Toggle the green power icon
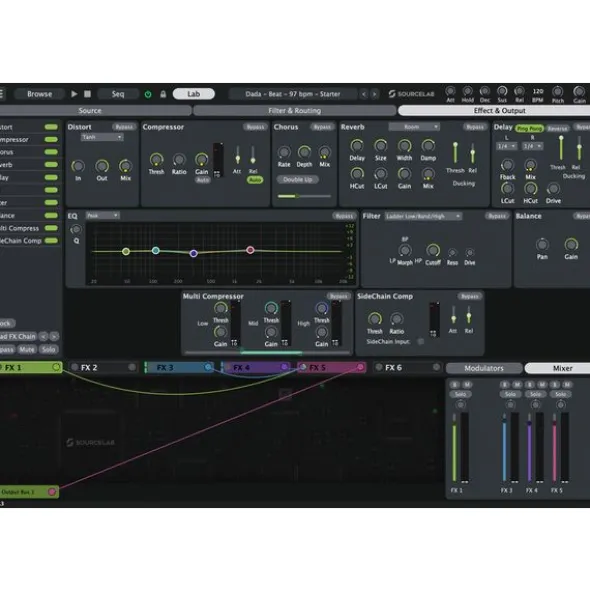Image resolution: width=590 pixels, height=591 pixels. (x=148, y=94)
